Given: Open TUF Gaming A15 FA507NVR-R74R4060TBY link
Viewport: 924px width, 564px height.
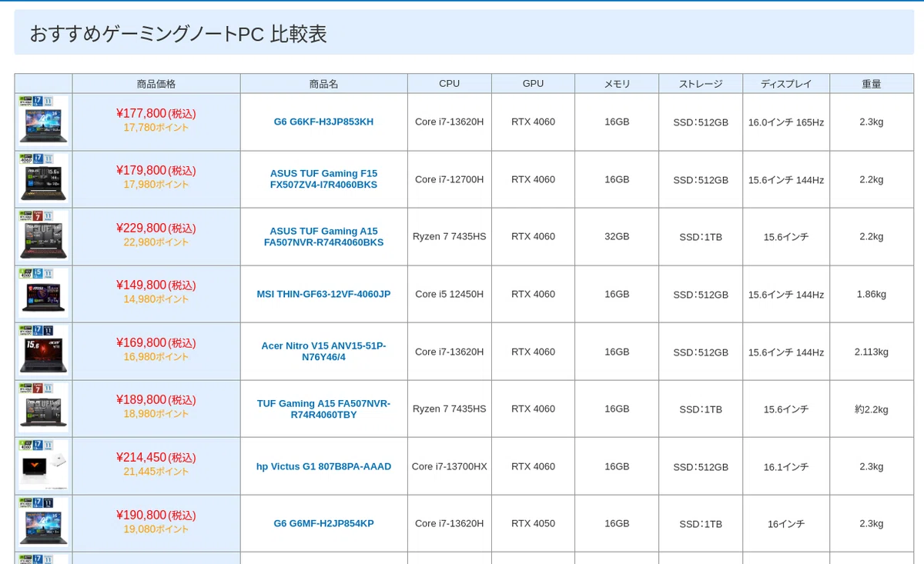Looking at the screenshot, I should 323,409.
